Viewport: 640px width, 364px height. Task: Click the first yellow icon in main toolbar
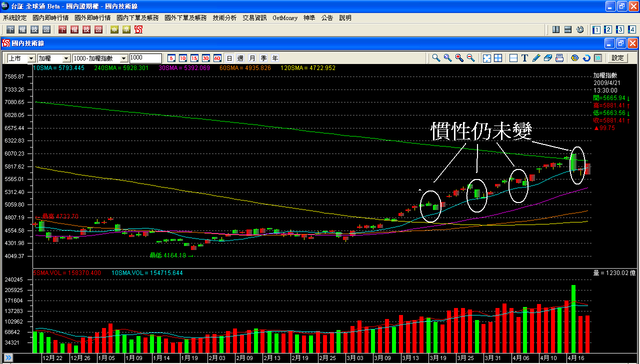pyautogui.click(x=114, y=29)
